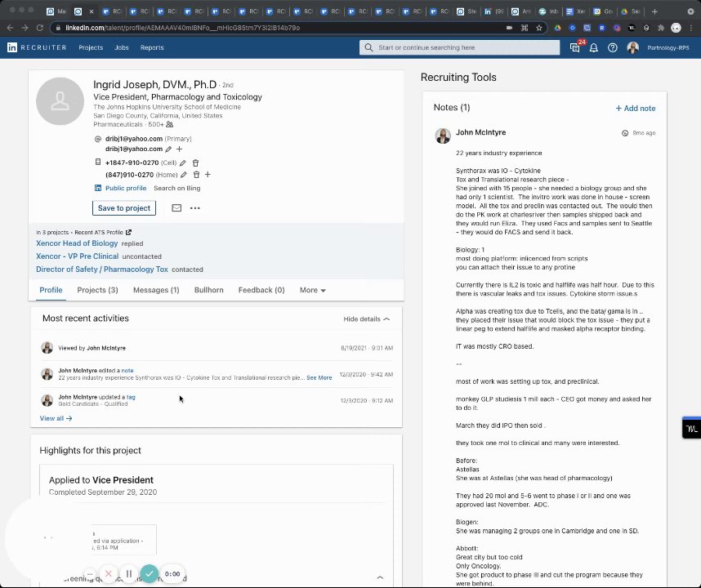Cancel the recording with the red X button

tap(108, 573)
